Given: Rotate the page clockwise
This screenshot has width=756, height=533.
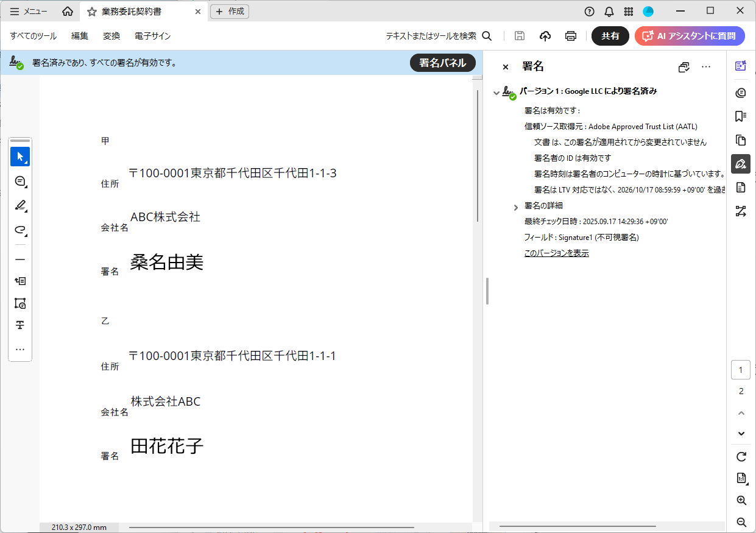Looking at the screenshot, I should [x=741, y=456].
